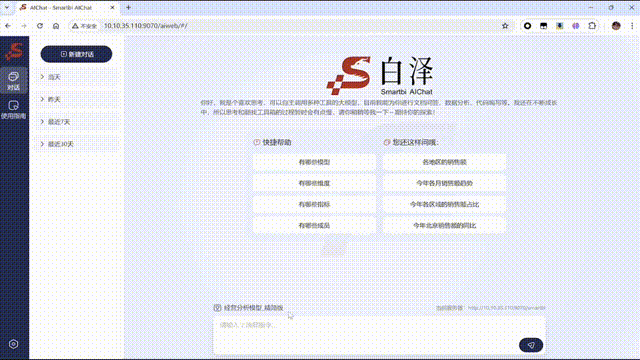Viewport: 640px width, 360px height.
Task: Open the 经营分析模型 model selector
Action: (253, 308)
